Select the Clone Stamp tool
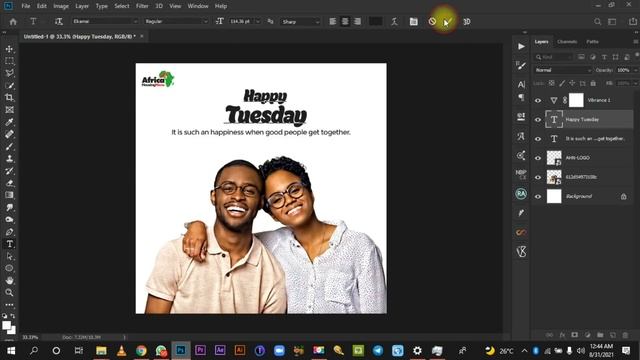The width and height of the screenshot is (640, 360). pos(9,159)
